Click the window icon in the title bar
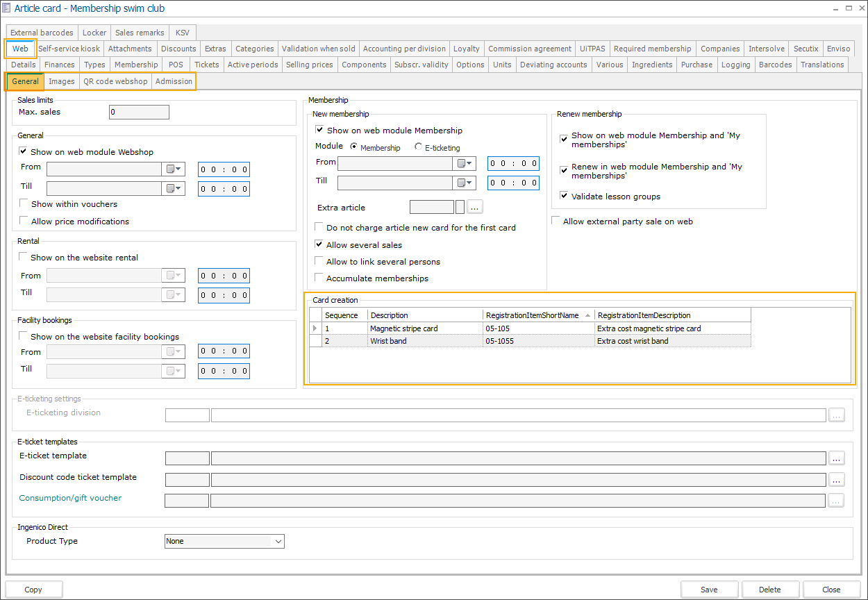Screen dimensions: 868x600 pos(7,8)
